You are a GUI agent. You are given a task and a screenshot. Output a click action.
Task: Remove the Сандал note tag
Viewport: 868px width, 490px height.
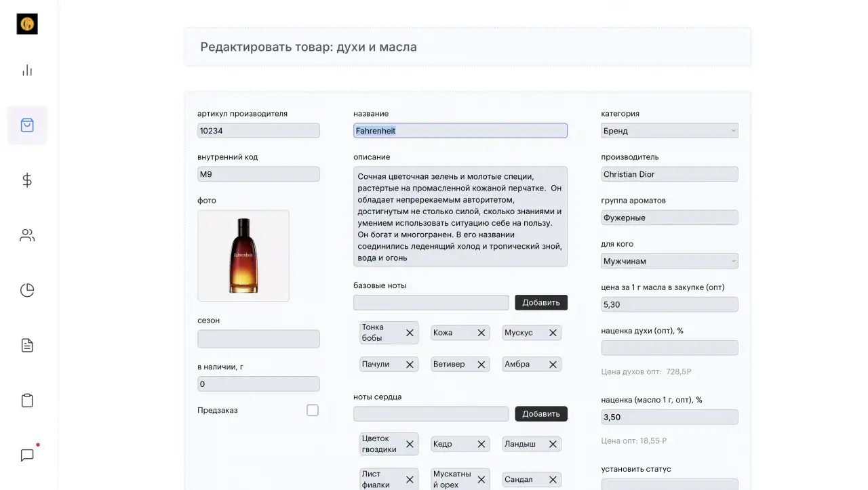(x=553, y=479)
